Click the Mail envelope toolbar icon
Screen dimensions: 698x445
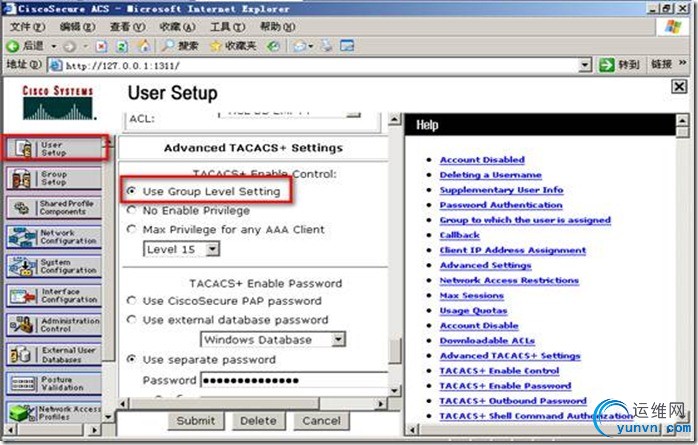tap(300, 46)
